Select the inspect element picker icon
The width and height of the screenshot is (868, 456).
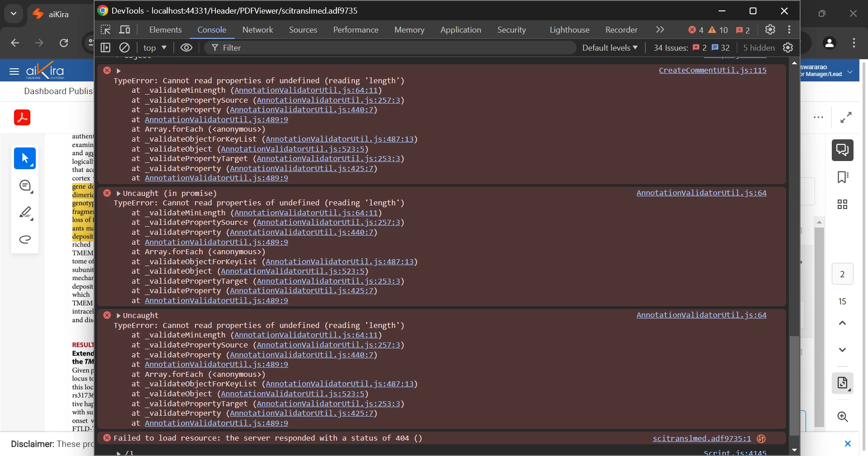click(x=105, y=30)
